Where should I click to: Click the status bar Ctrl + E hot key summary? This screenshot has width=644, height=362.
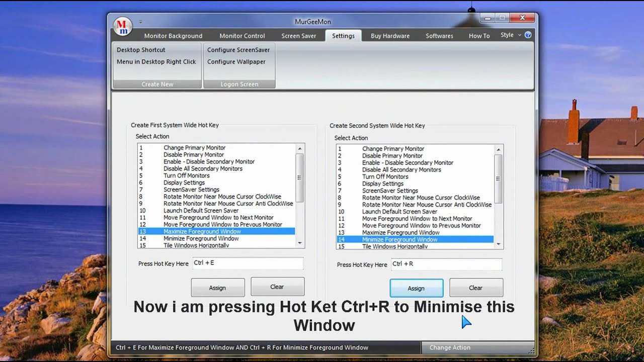(x=242, y=347)
